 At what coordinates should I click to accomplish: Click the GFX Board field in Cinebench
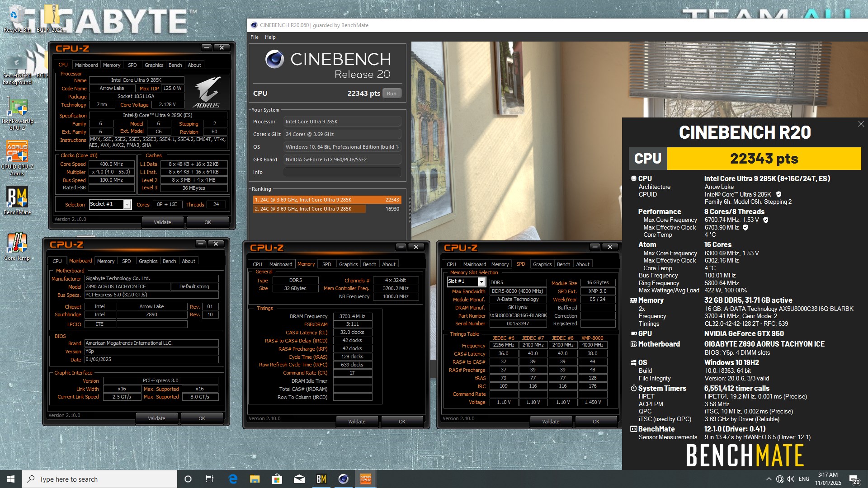(342, 160)
